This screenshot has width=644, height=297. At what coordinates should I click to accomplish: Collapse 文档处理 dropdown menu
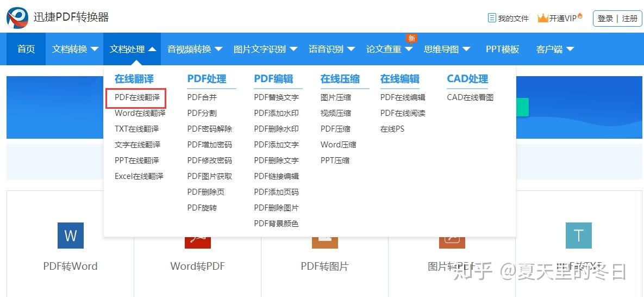[132, 49]
